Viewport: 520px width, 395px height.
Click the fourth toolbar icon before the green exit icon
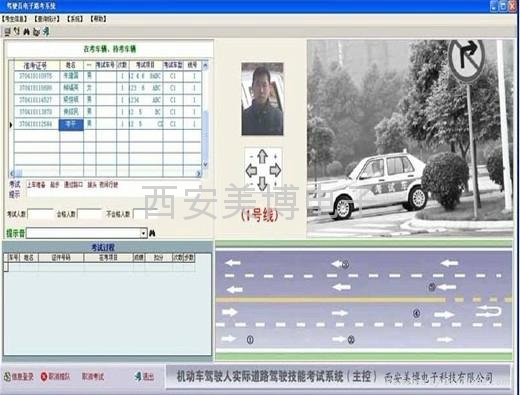click(x=36, y=32)
